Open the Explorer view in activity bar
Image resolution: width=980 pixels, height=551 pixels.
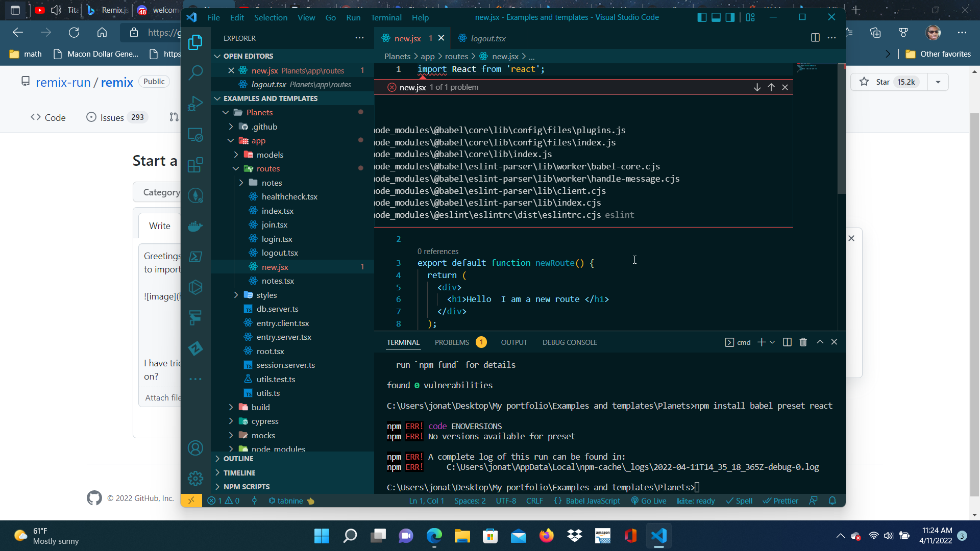[x=195, y=42]
